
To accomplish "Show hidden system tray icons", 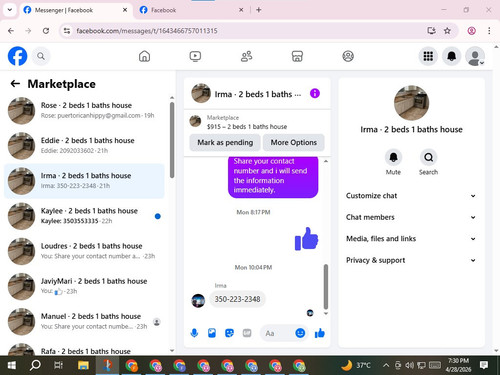I will tap(386, 366).
